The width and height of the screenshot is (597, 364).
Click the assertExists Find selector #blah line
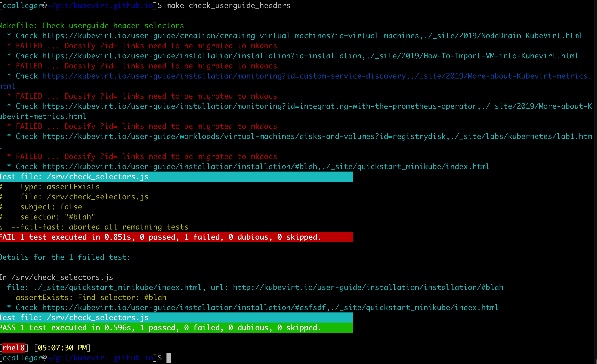91,297
